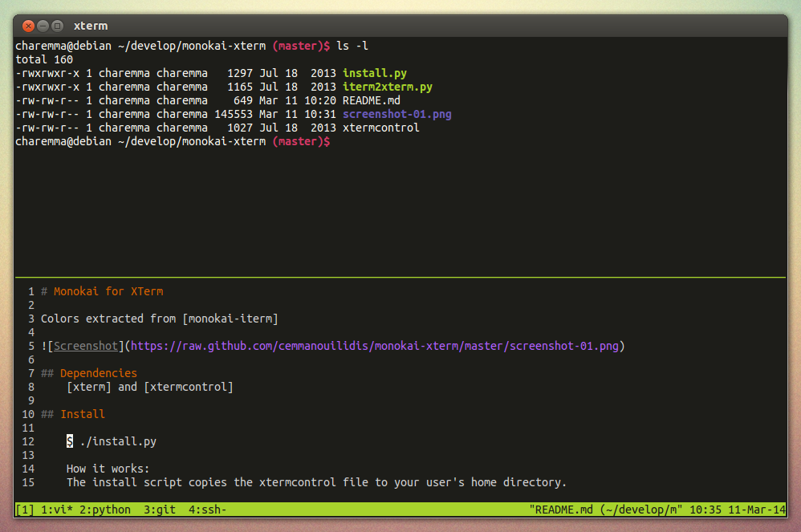Click the Screenshot link text on line 5
The image size is (801, 532).
click(x=86, y=346)
